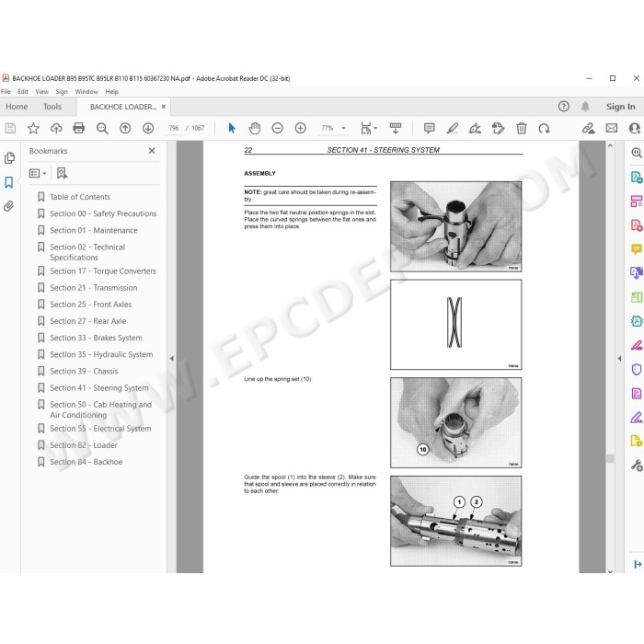Open bookmark options dropdown
Image resolution: width=644 pixels, height=644 pixels.
point(38,173)
